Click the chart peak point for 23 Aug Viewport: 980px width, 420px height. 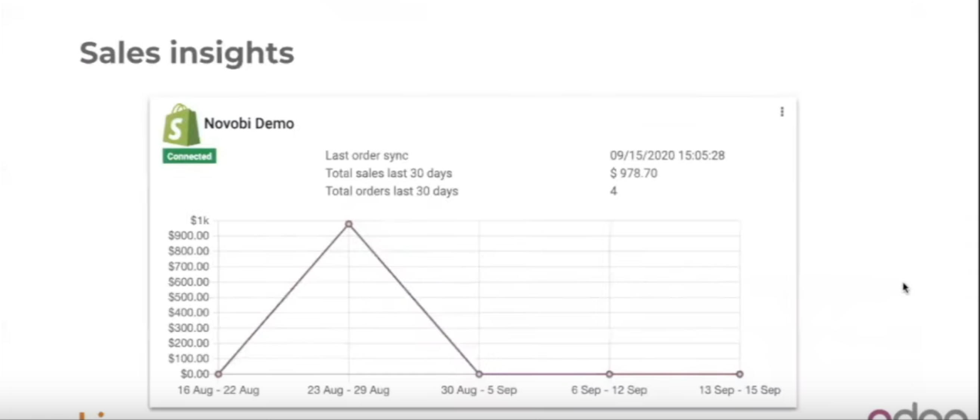348,224
